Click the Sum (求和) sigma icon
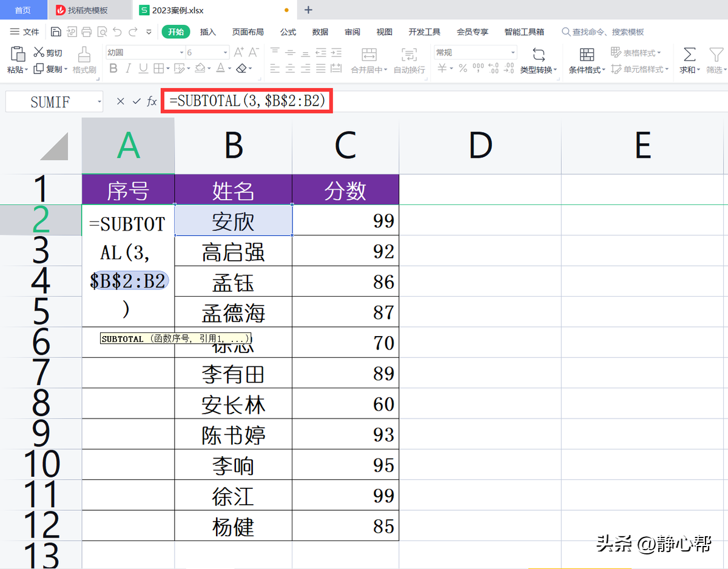728x569 pixels. point(689,55)
